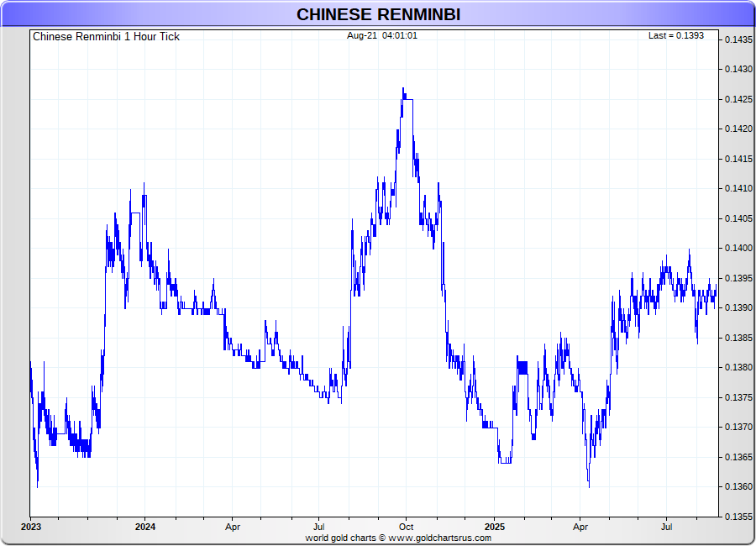Click the April 2025 low point on chart

(x=588, y=486)
